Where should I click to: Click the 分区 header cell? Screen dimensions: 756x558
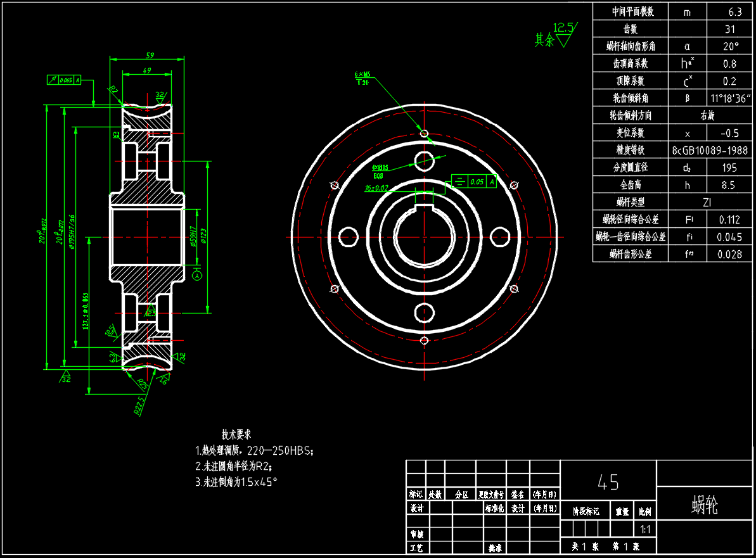tap(461, 495)
